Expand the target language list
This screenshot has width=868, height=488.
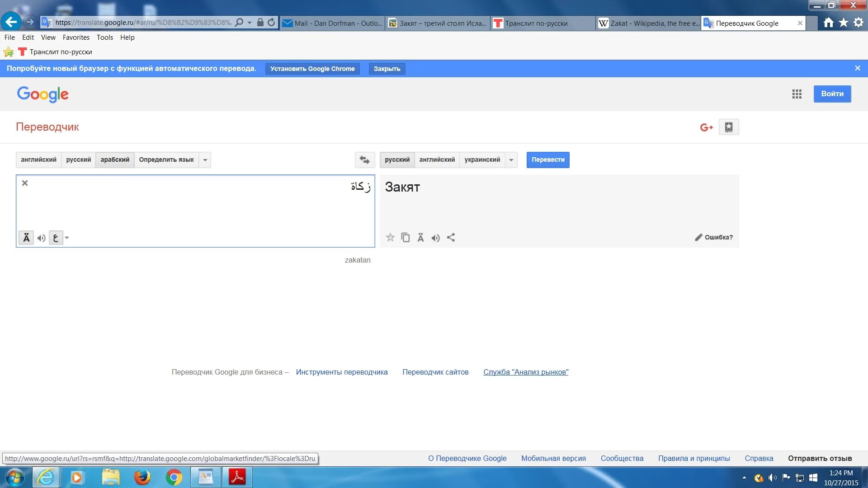point(511,160)
